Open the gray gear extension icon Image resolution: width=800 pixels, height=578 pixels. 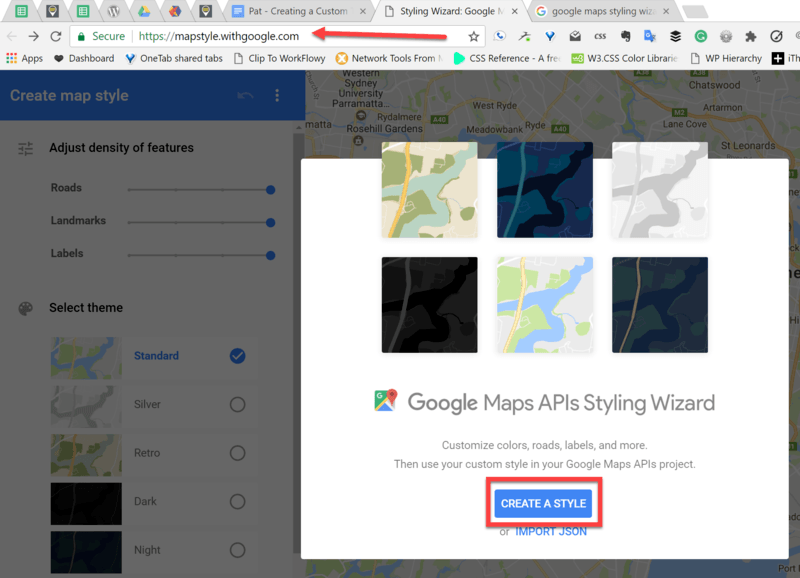pyautogui.click(x=726, y=36)
